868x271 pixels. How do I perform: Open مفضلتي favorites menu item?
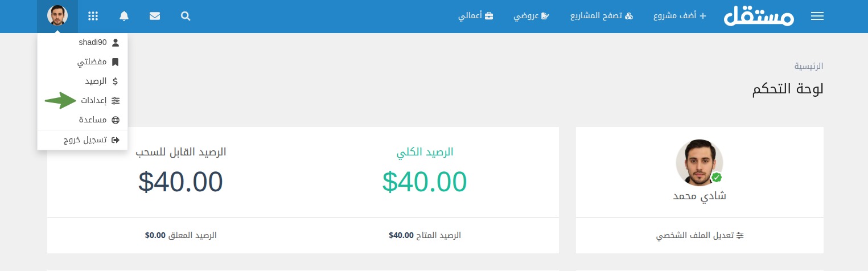(98, 62)
